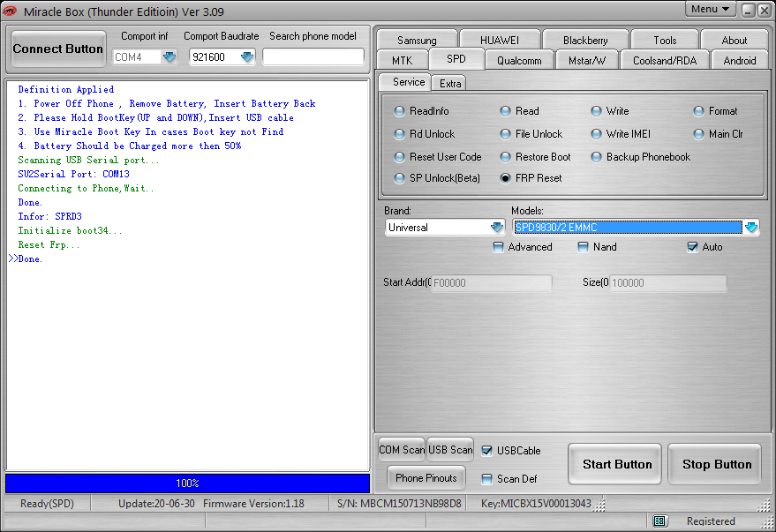Click the Connect Button
The width and height of the screenshot is (776, 532).
tap(58, 49)
